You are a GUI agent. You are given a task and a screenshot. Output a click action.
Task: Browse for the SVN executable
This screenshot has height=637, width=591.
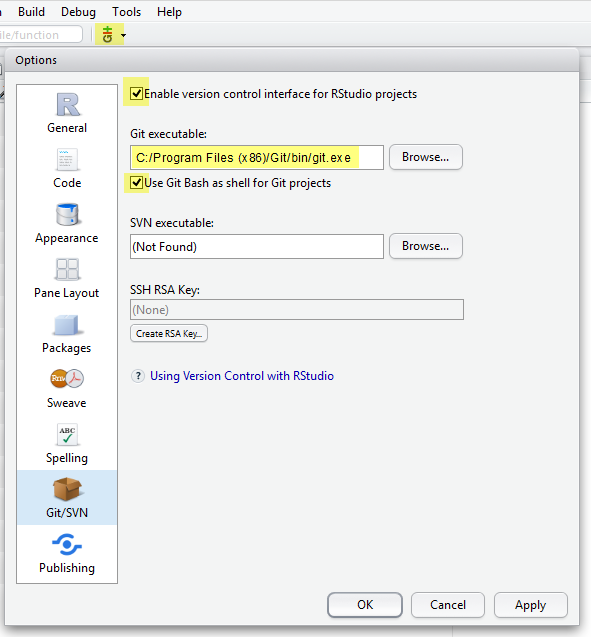tap(426, 246)
